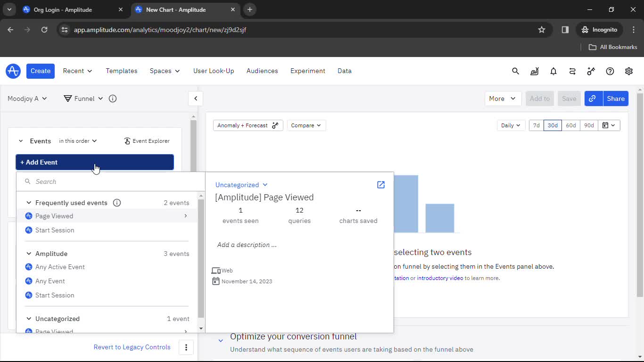The image size is (644, 362).
Task: Click the info icon beside Funnel
Action: point(113,99)
